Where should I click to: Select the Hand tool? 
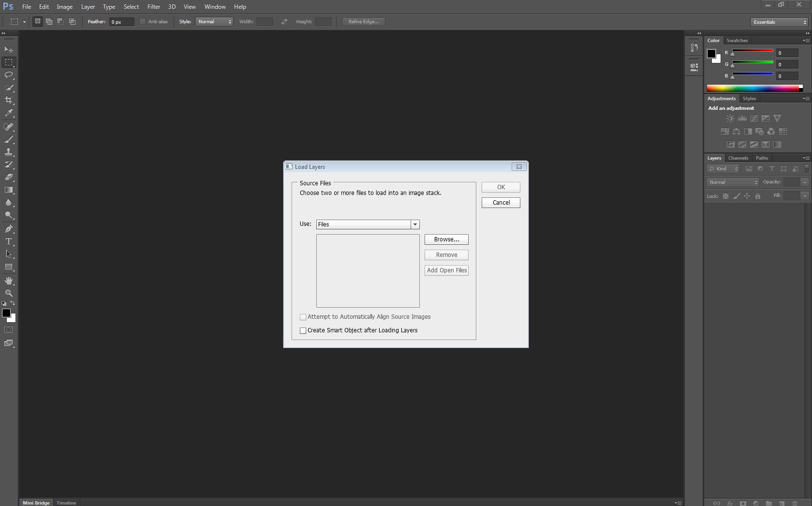pos(9,281)
